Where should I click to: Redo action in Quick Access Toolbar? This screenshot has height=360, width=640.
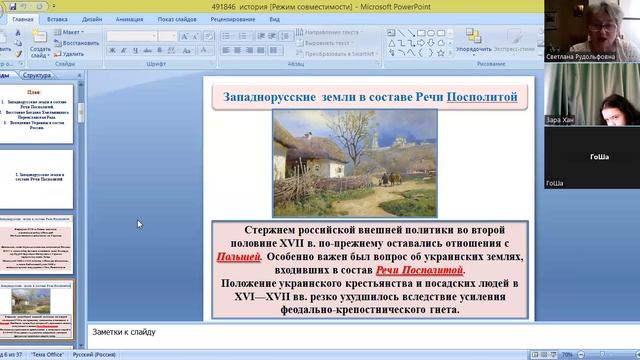tap(40, 7)
